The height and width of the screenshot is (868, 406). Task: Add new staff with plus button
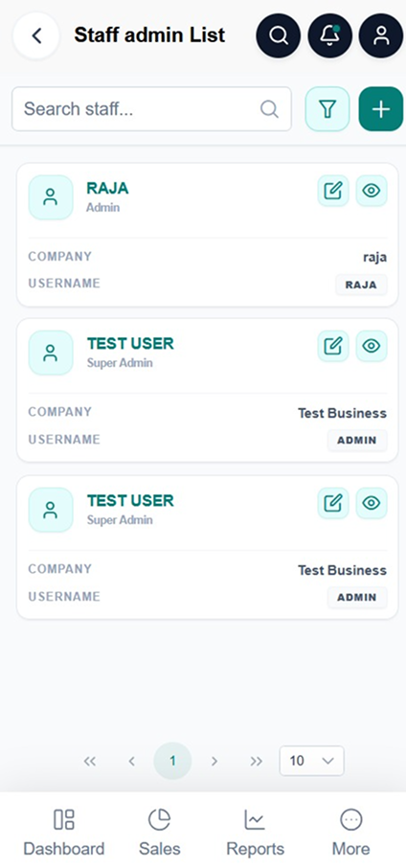point(380,109)
